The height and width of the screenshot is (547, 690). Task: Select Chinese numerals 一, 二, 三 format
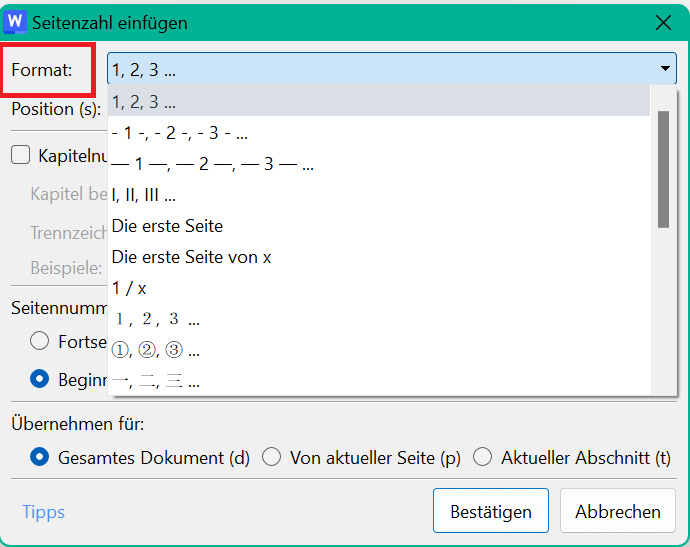378,381
